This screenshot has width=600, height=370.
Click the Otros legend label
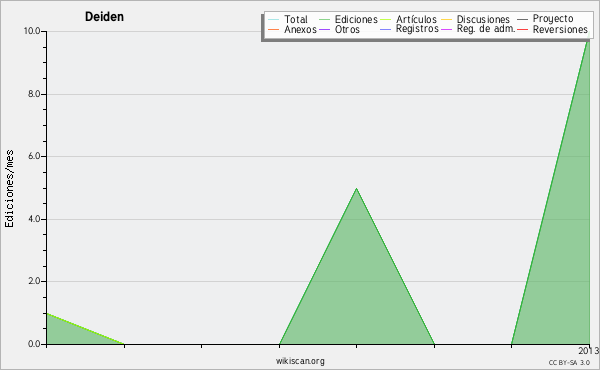point(347,29)
